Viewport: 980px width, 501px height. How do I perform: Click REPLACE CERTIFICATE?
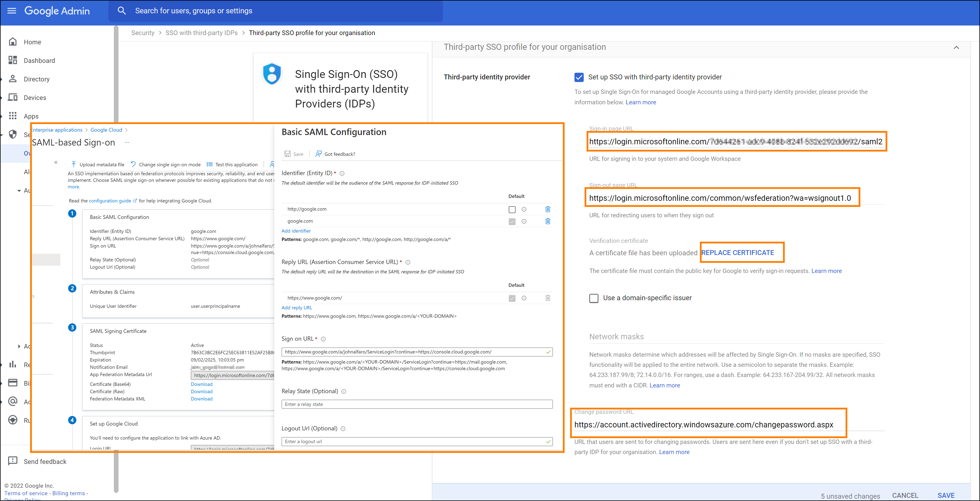737,253
